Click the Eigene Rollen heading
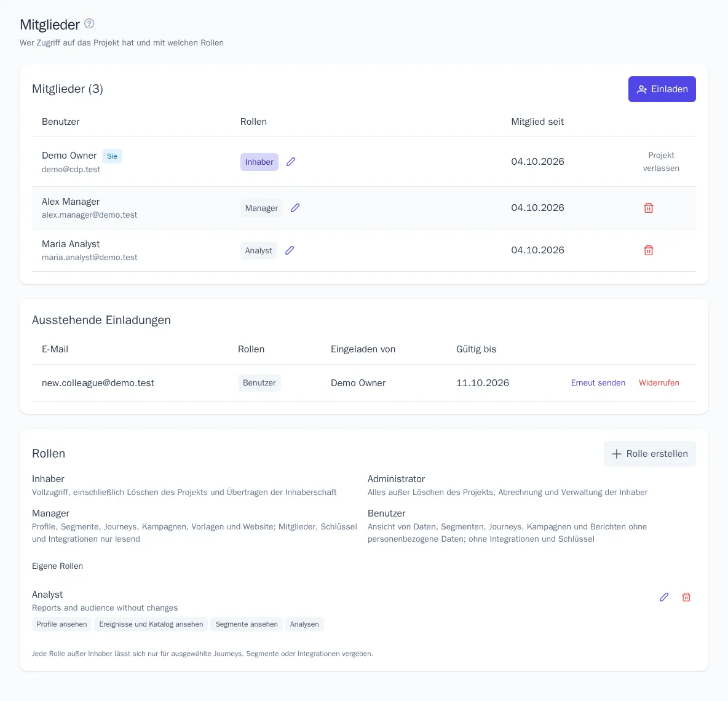This screenshot has width=728, height=701. pos(57,566)
